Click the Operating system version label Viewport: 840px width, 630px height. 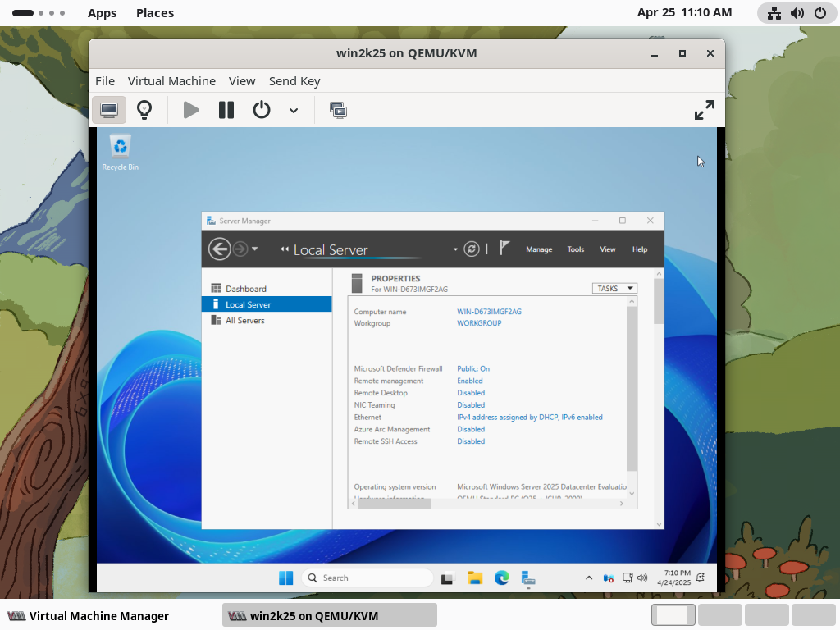click(x=395, y=487)
